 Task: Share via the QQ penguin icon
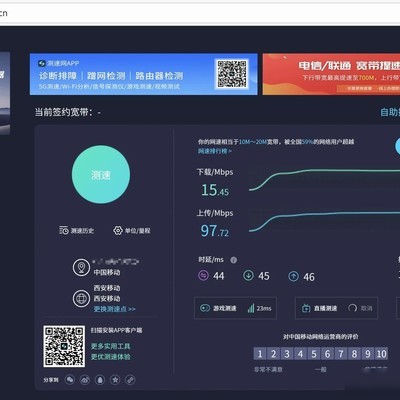(100, 380)
